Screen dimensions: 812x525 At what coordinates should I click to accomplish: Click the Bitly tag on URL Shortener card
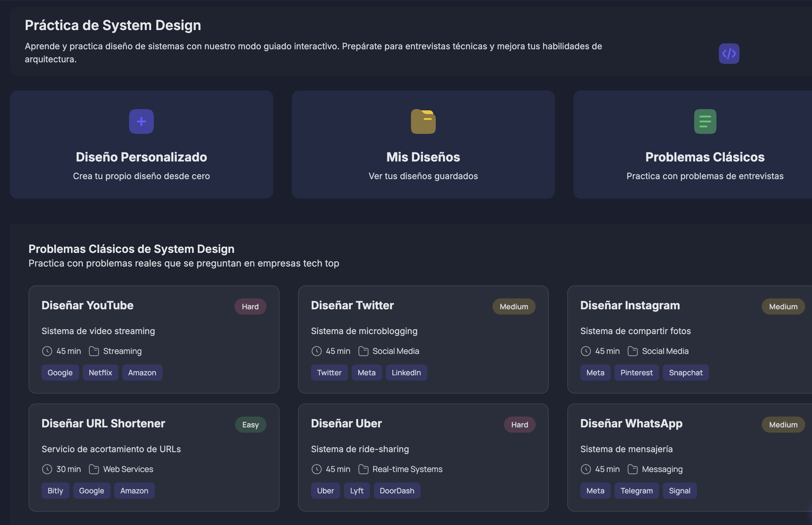[55, 490]
